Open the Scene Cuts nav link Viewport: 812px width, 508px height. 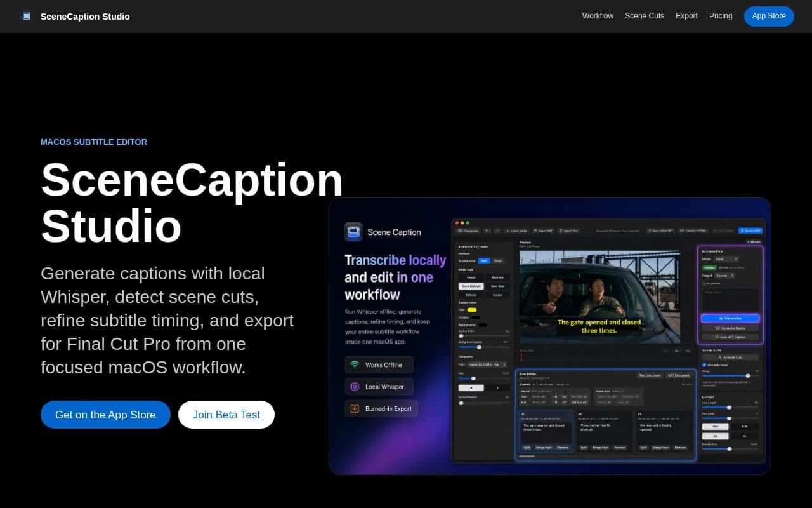click(x=645, y=16)
